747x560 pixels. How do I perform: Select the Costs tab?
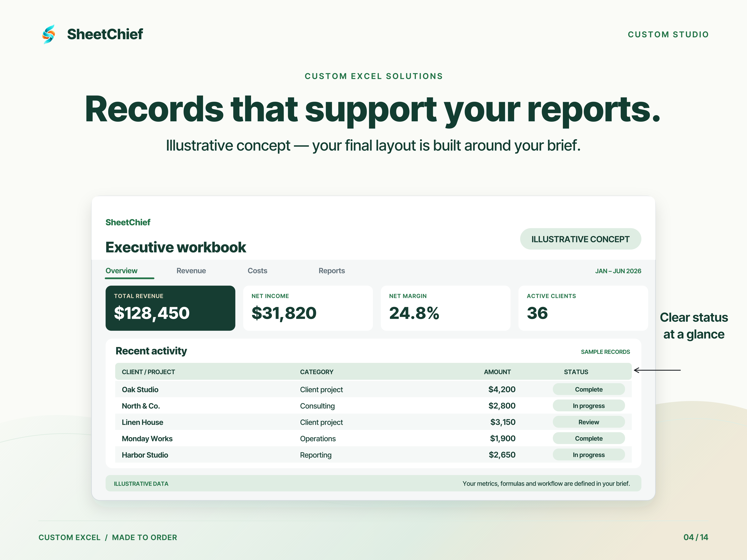pyautogui.click(x=257, y=271)
